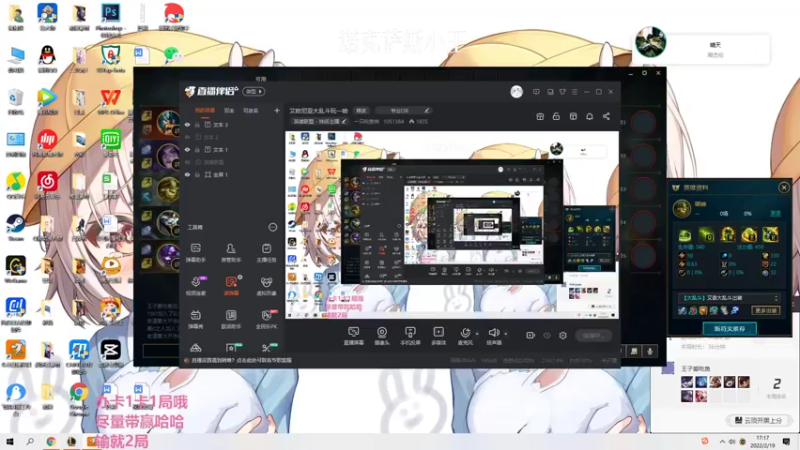Open the 房管助手 tool
The width and height of the screenshot is (800, 450).
[x=231, y=252]
